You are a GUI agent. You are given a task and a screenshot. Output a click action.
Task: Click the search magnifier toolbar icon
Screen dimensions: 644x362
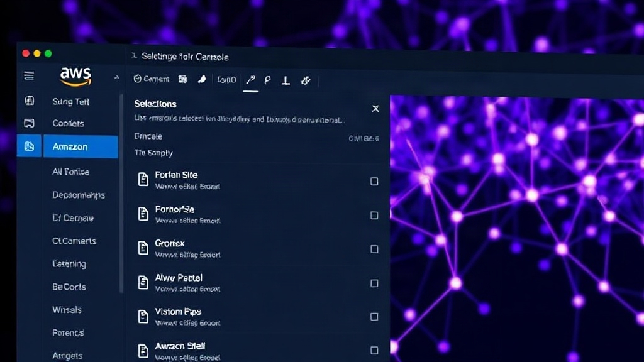tap(267, 80)
